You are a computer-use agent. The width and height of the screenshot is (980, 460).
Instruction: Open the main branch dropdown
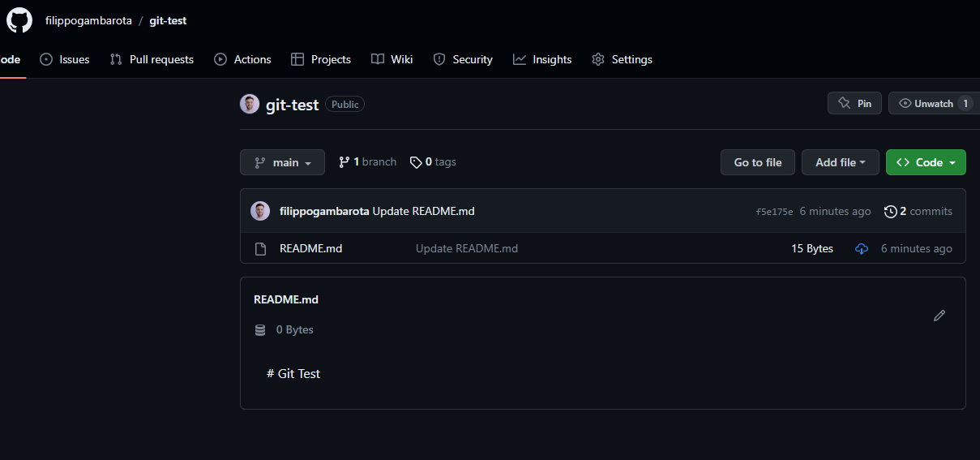click(x=282, y=162)
